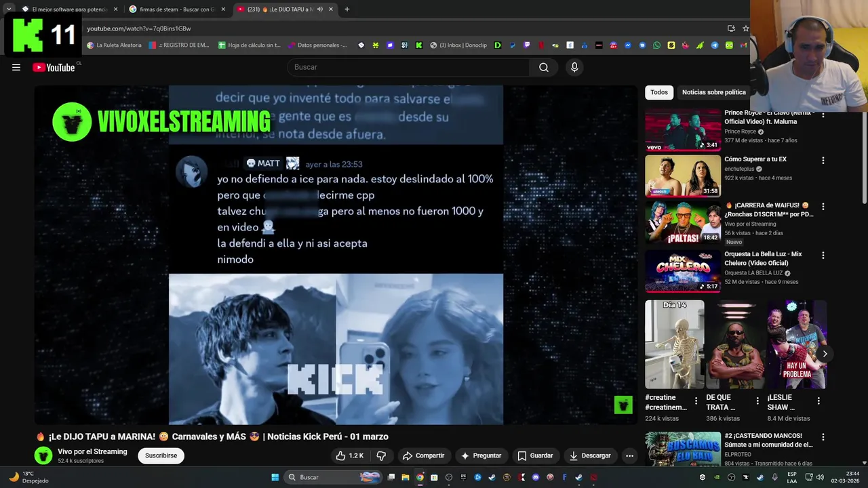Open CARRERA de WAIFUS video thumbnail
The image size is (868, 488).
pyautogui.click(x=683, y=222)
